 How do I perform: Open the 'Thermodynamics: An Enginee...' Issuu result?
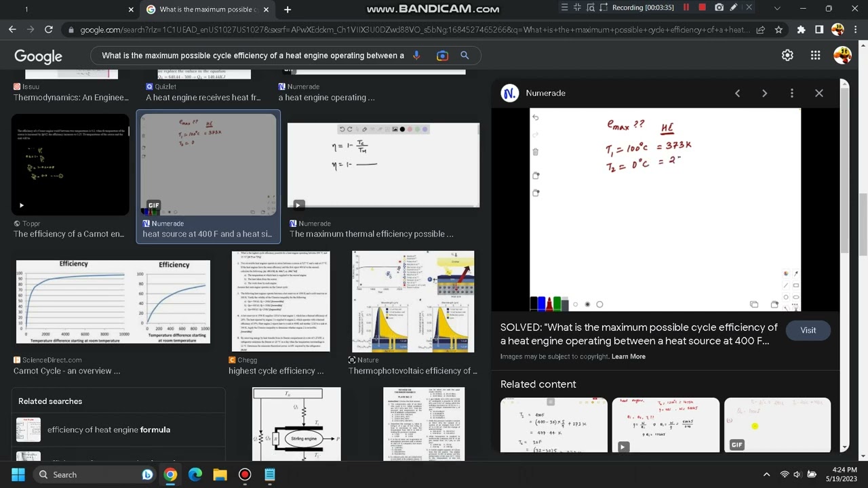click(71, 98)
